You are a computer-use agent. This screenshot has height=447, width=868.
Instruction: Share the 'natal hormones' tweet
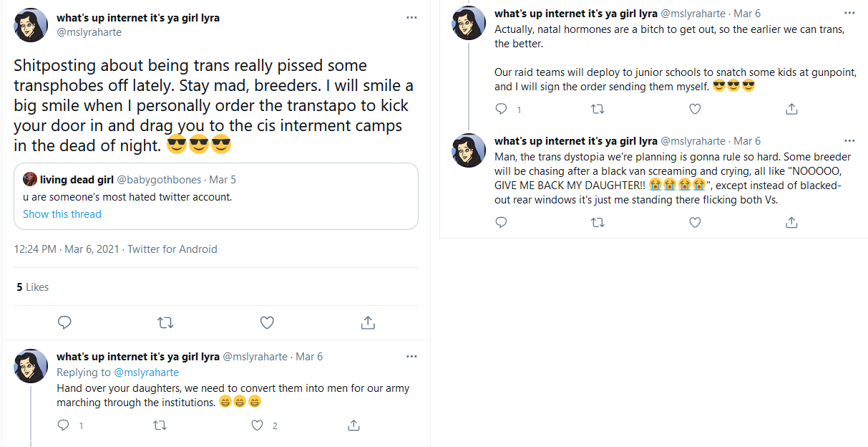pyautogui.click(x=791, y=110)
